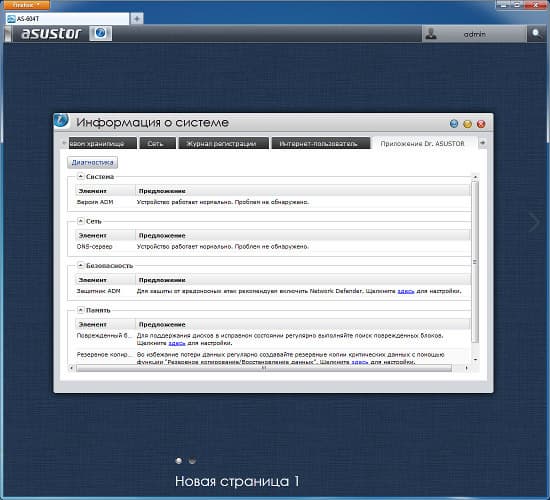Collapse the Система section

coord(80,176)
